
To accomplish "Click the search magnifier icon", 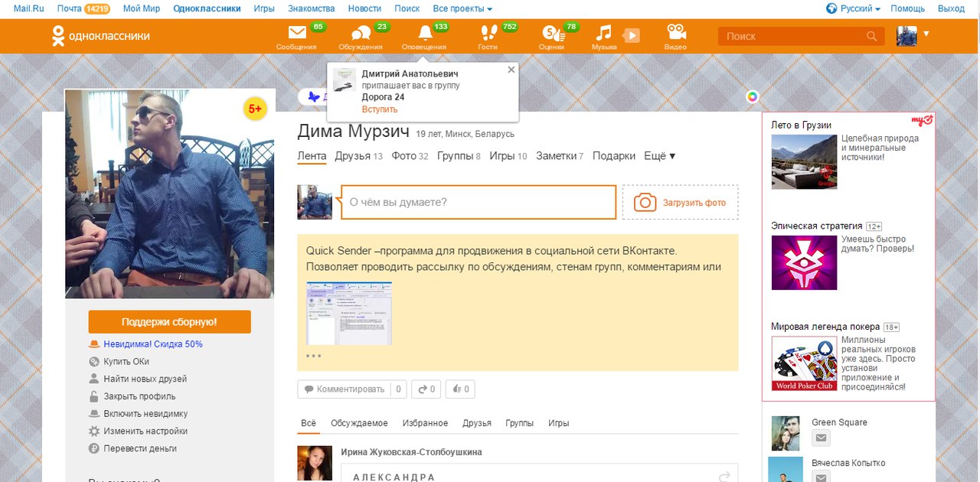I will [x=871, y=36].
